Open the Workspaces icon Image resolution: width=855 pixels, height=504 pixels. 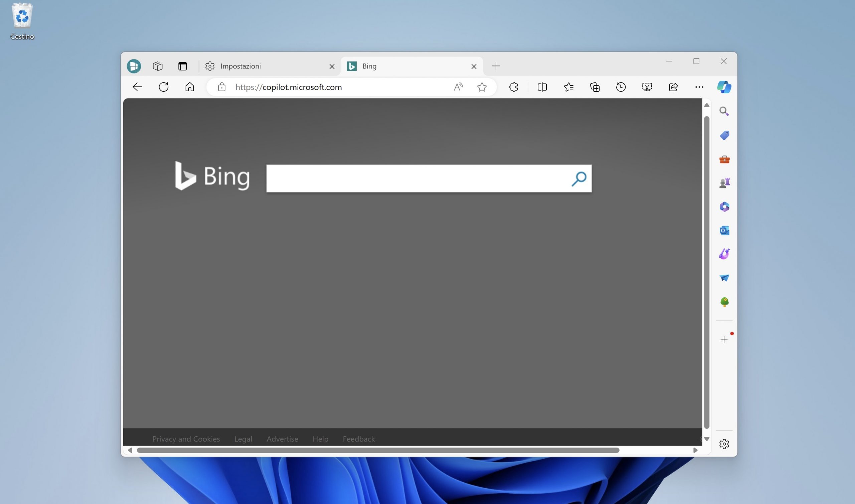(158, 66)
